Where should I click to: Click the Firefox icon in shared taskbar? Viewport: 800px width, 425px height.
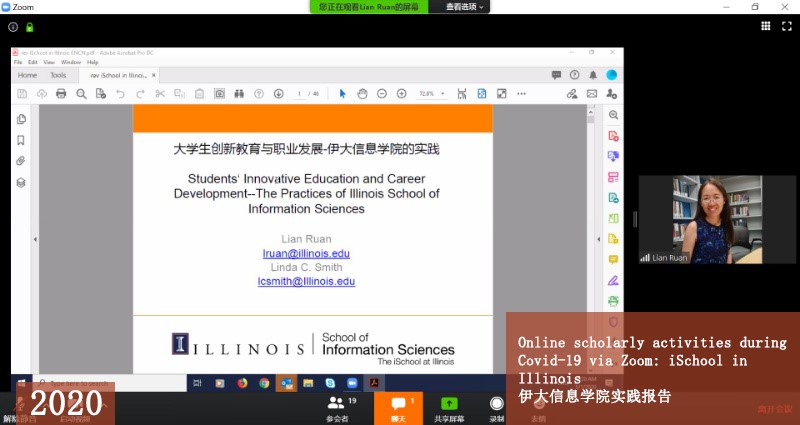pyautogui.click(x=242, y=383)
